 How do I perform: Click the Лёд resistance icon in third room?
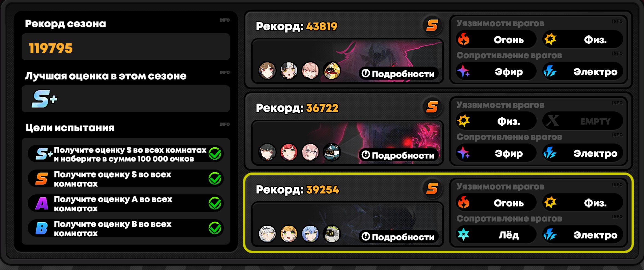[x=464, y=234]
